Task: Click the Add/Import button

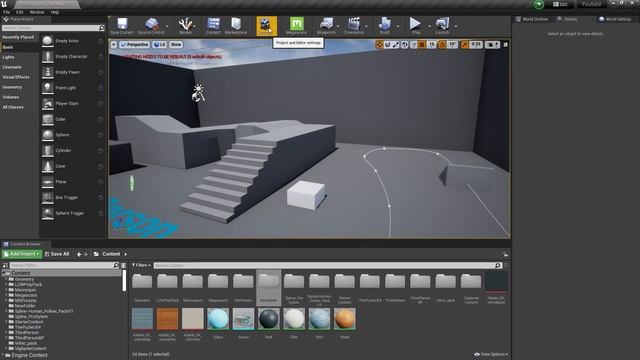Action: pos(22,254)
